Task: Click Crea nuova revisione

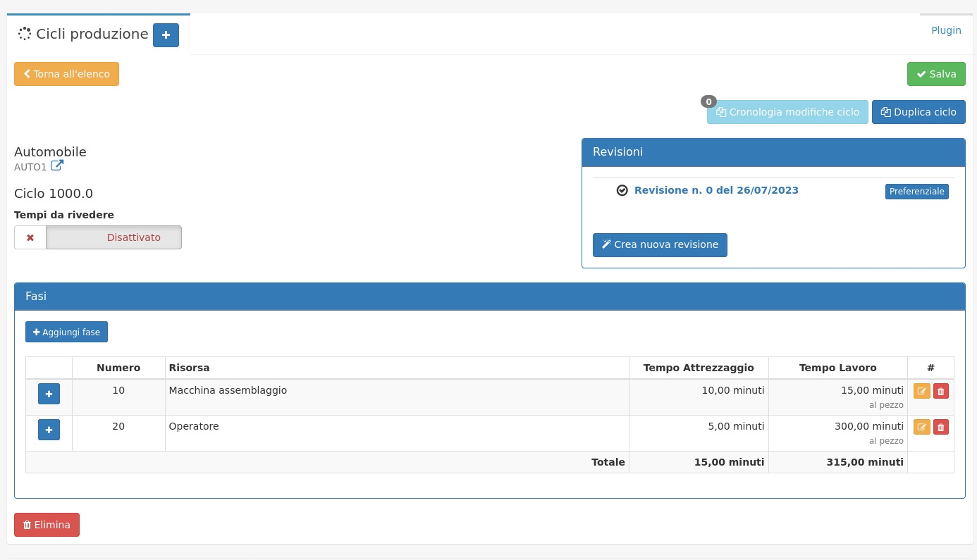Action: 659,245
